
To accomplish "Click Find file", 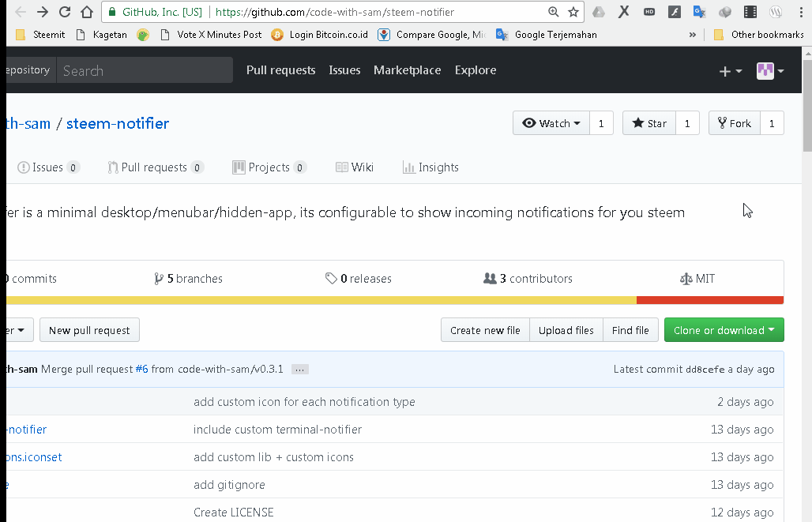I will click(x=630, y=330).
